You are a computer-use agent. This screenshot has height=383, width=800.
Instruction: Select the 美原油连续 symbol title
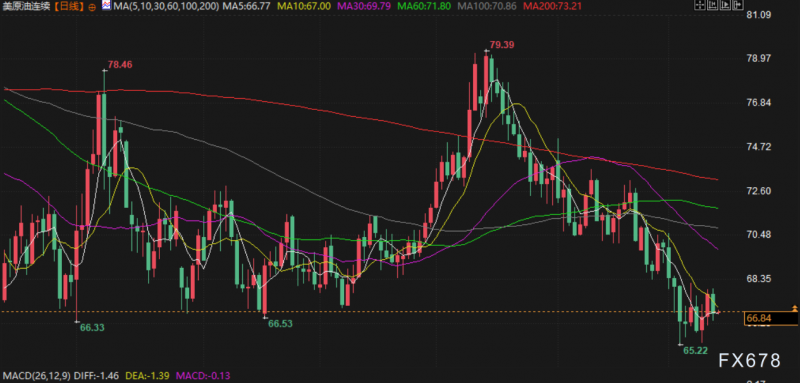pos(26,7)
